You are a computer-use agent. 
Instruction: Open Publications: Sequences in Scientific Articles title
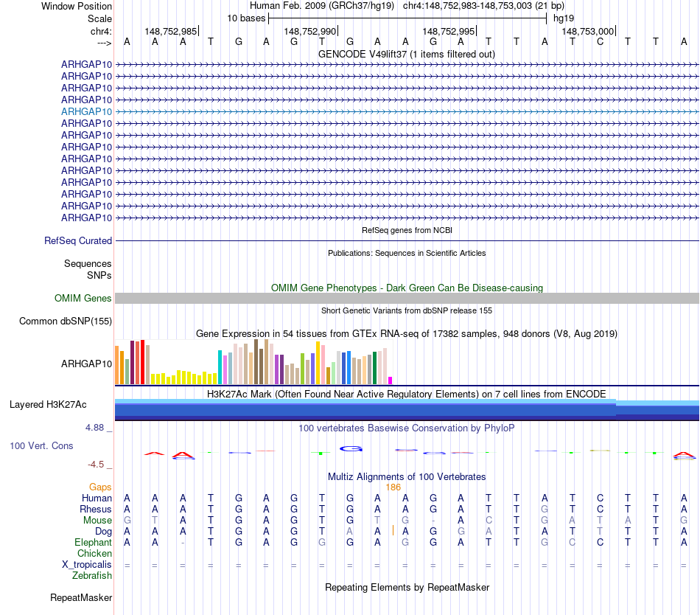coord(407,253)
